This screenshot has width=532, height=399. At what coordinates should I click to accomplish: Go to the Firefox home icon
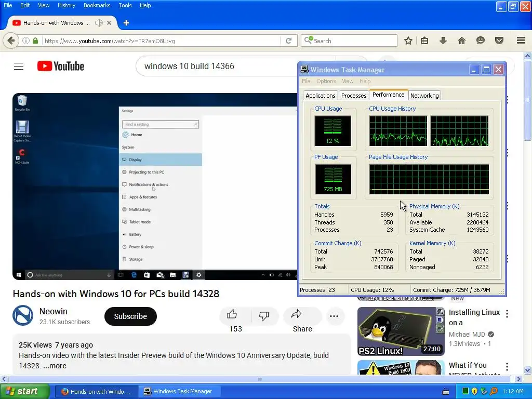(x=461, y=41)
